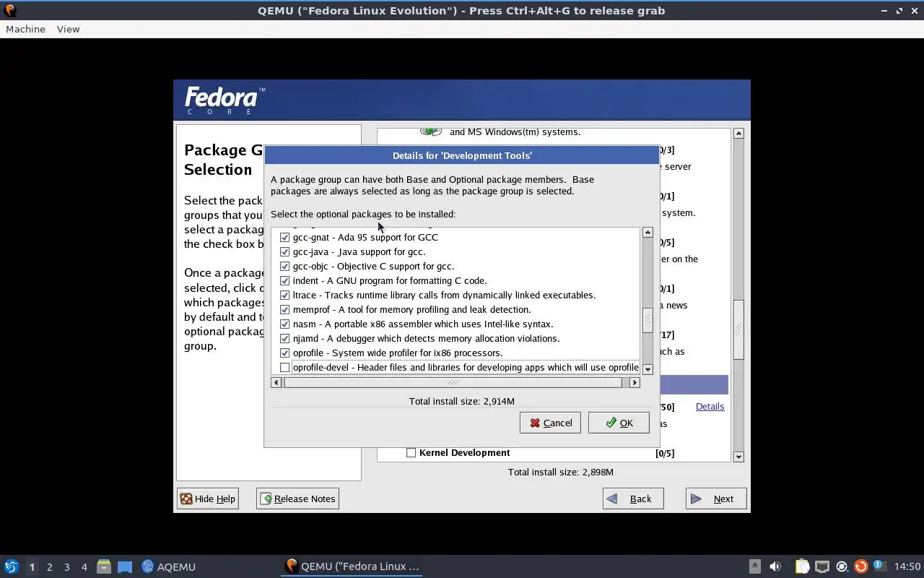924x578 pixels.
Task: Select the QEMU Fedora Linux taskbar entry
Action: tap(352, 566)
